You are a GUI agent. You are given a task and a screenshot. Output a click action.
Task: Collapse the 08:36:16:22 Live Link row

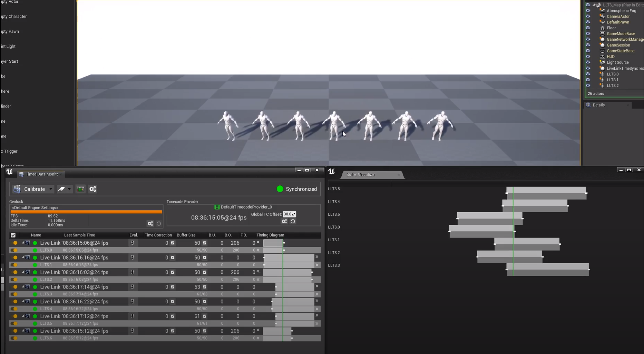point(23,301)
